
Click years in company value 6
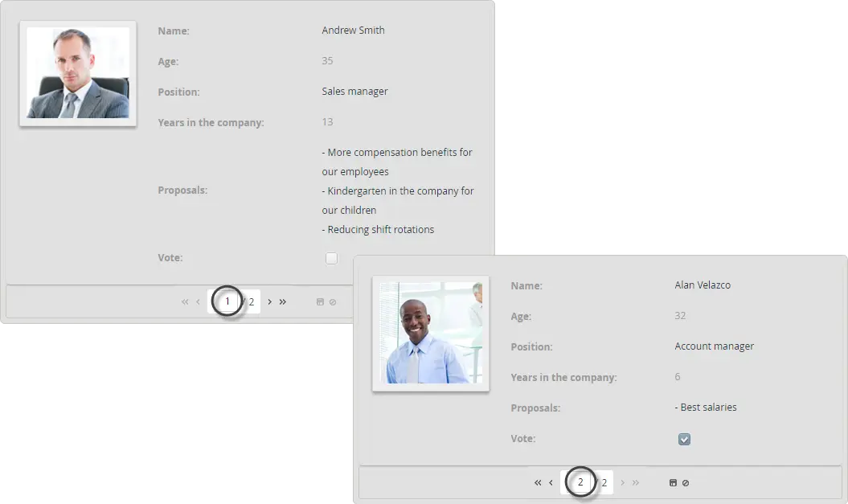[677, 376]
